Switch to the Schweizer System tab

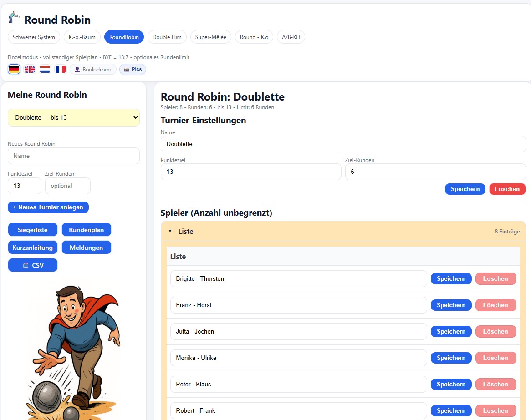click(34, 37)
